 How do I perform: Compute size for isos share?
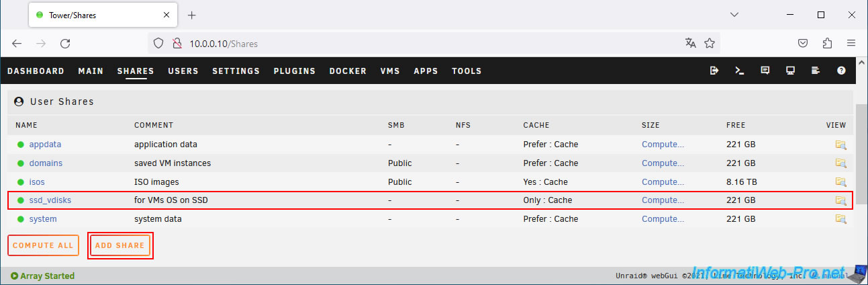663,182
